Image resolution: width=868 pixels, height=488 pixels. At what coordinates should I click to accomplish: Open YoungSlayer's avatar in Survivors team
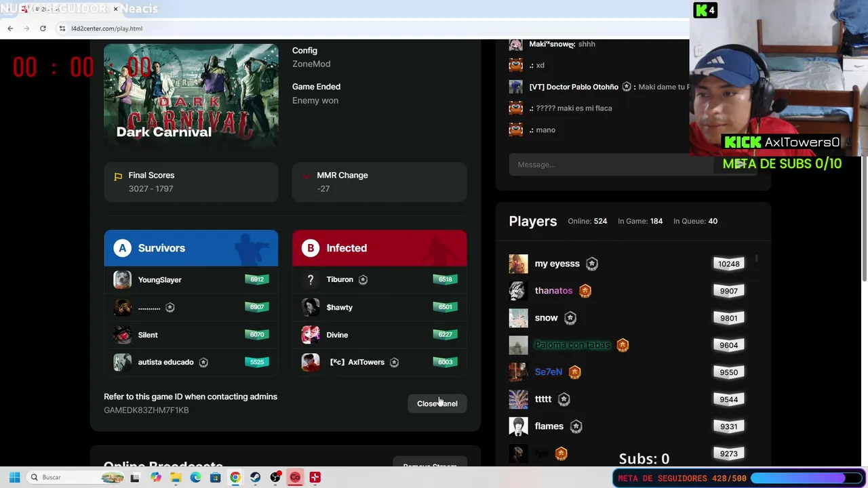coord(122,279)
